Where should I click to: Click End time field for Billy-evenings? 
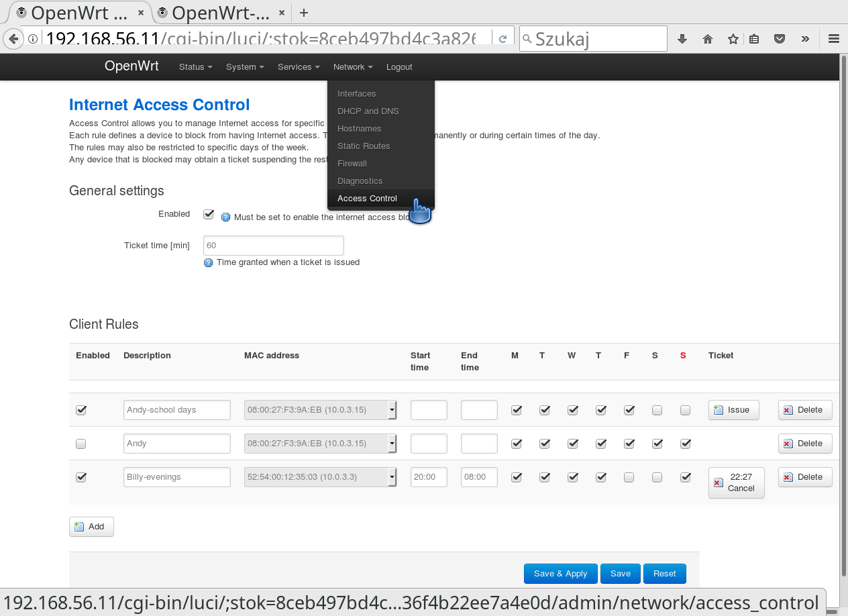[479, 477]
